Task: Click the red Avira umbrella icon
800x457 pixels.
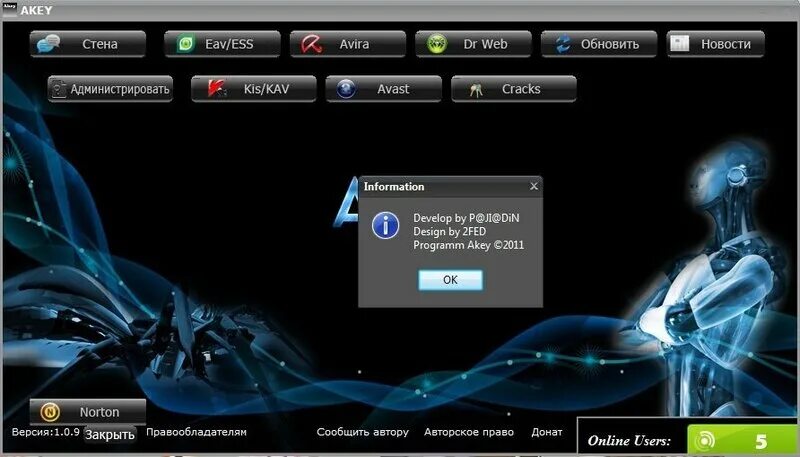Action: click(311, 44)
